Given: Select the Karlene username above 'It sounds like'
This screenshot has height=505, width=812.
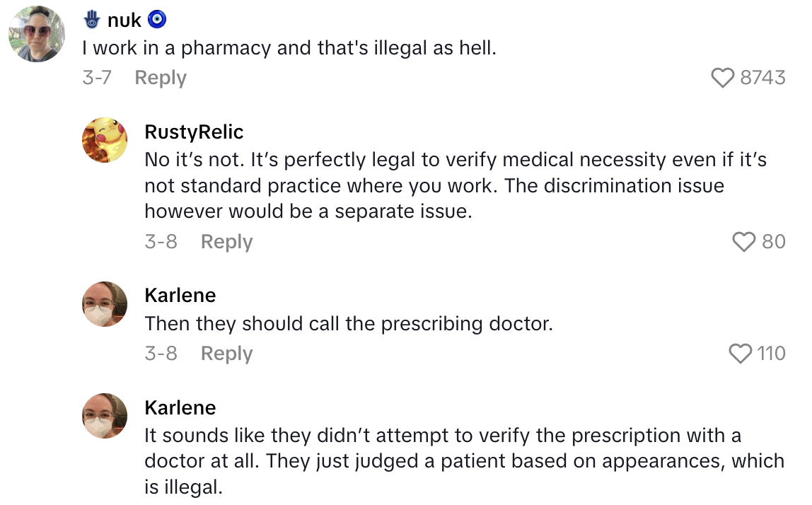Looking at the screenshot, I should click(180, 407).
